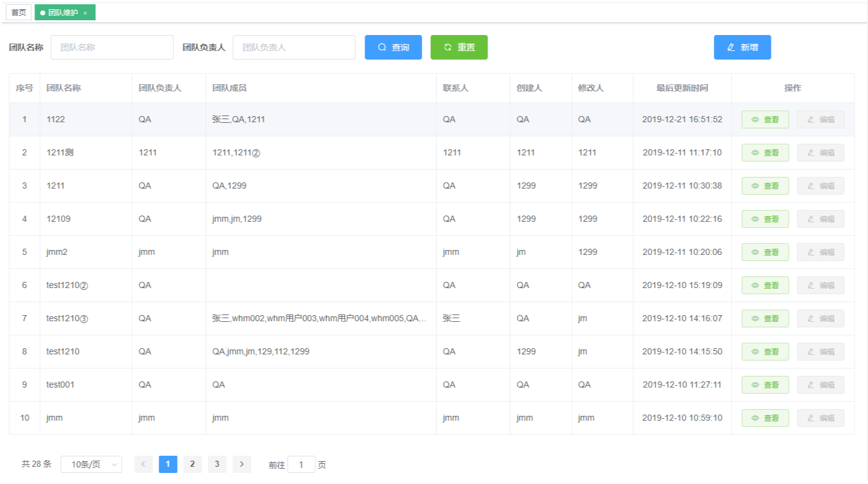The width and height of the screenshot is (868, 484).
Task: Focus the 团队负责人 input field
Action: pos(294,47)
